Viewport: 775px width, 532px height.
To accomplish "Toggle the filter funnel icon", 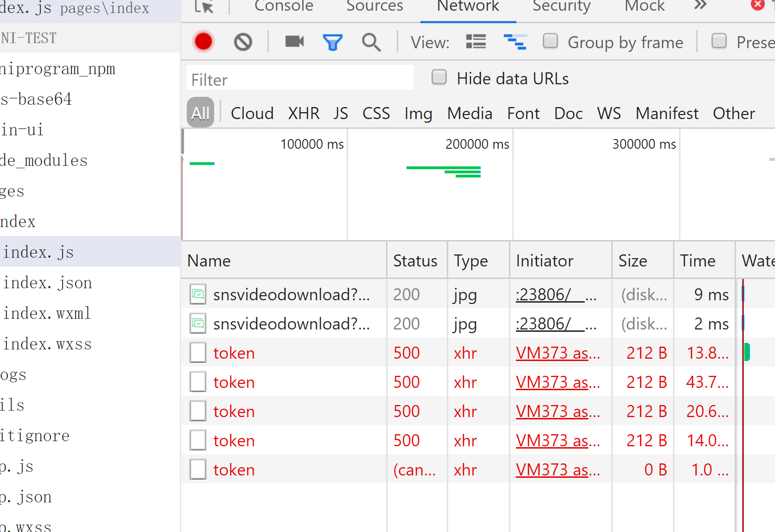I will (333, 42).
